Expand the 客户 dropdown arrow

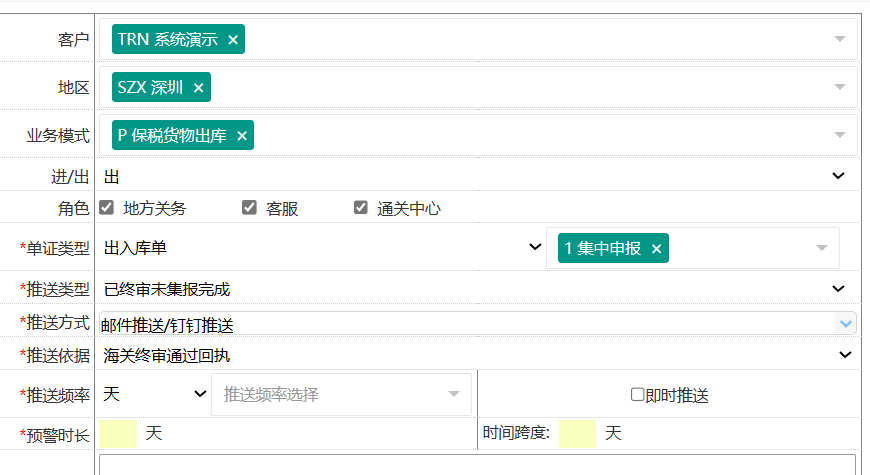tap(840, 39)
